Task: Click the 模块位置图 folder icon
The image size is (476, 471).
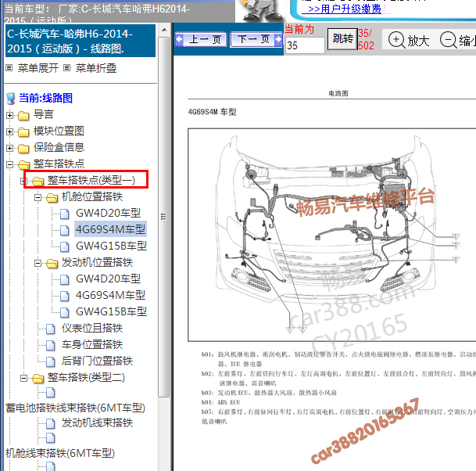Action: [23, 132]
